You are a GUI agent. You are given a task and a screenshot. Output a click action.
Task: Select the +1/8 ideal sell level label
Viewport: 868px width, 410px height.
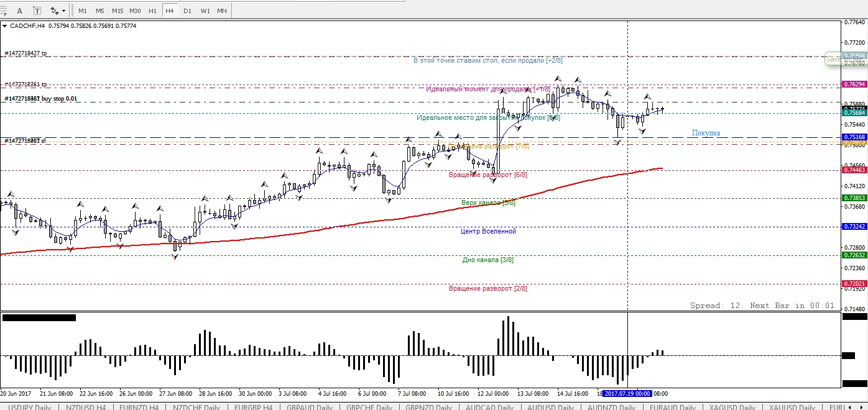488,89
